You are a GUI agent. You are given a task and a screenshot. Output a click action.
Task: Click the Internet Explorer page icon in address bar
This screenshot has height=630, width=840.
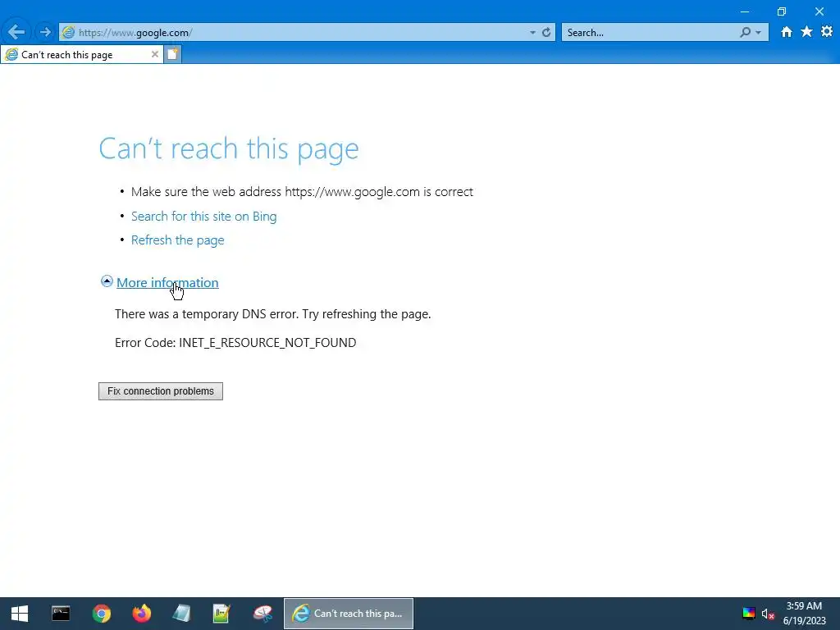[x=68, y=32]
